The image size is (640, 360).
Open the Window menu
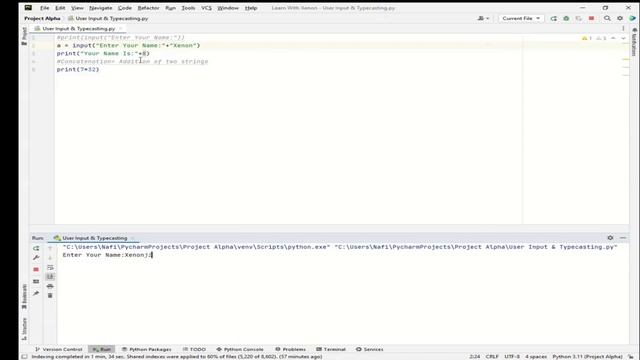(x=228, y=8)
